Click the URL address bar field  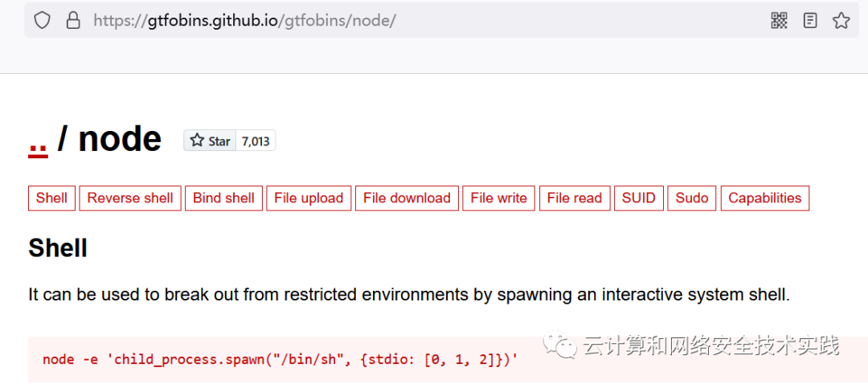point(420,21)
